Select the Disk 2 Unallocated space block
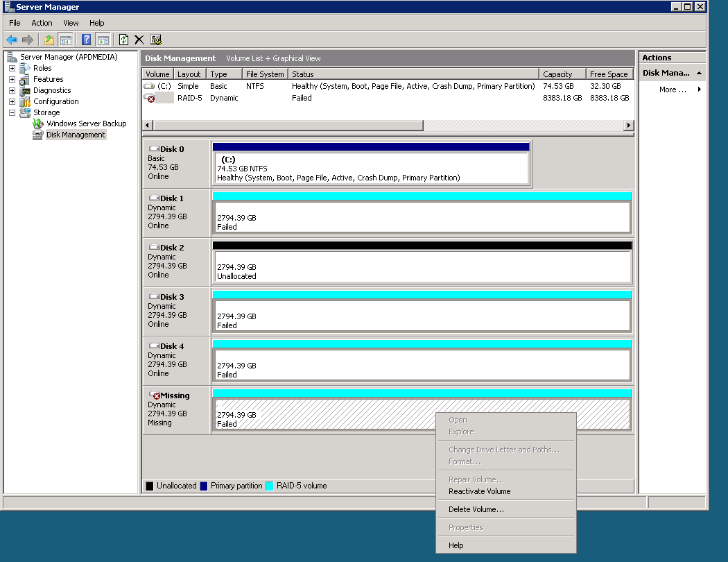This screenshot has width=728, height=562. (x=422, y=262)
